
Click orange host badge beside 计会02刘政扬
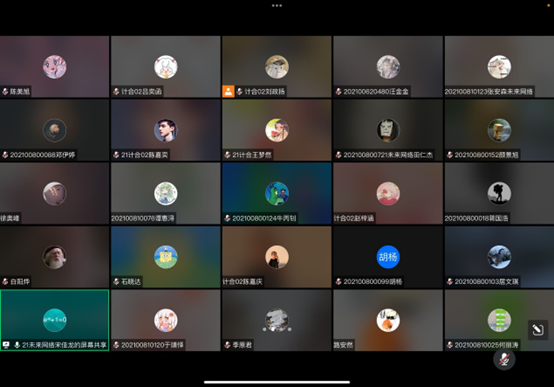click(x=228, y=92)
